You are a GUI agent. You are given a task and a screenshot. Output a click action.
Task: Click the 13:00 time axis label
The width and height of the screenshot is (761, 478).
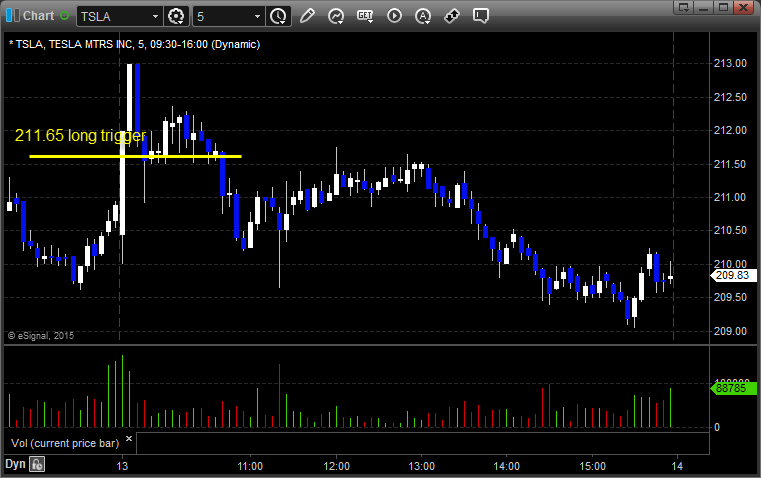tap(421, 466)
